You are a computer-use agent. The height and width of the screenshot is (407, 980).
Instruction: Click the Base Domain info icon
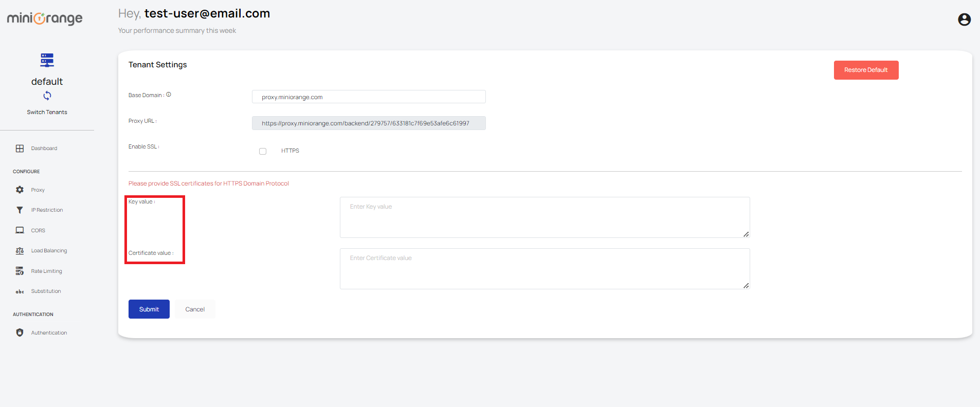coord(169,95)
